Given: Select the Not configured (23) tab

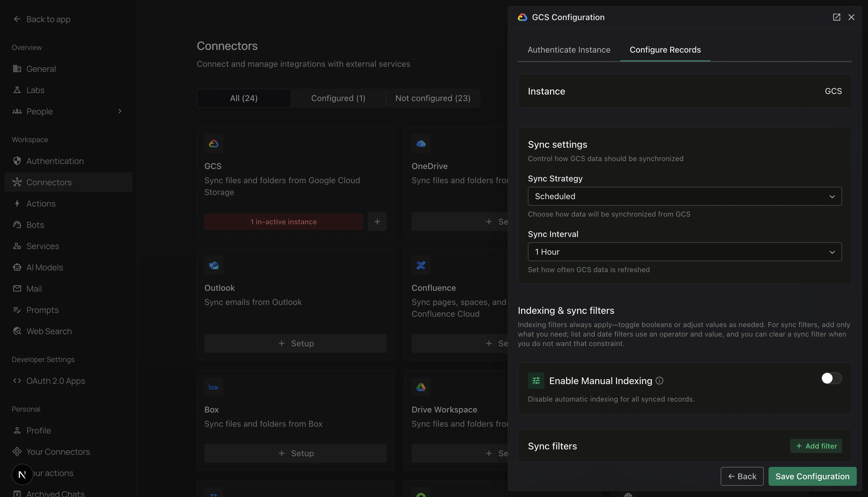Looking at the screenshot, I should [433, 98].
